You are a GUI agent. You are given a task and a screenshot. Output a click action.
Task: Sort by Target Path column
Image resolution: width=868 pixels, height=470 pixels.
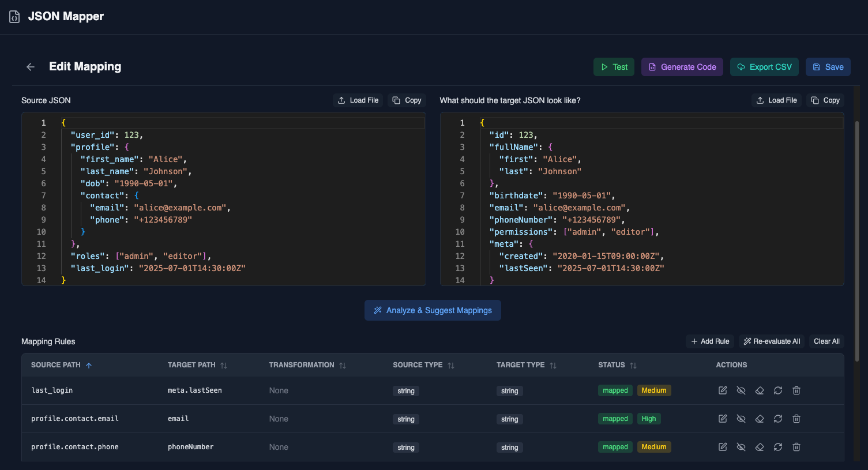click(x=197, y=365)
